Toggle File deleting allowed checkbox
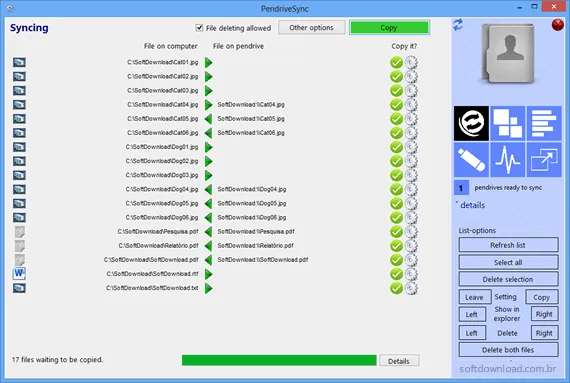570x383 pixels. [199, 28]
